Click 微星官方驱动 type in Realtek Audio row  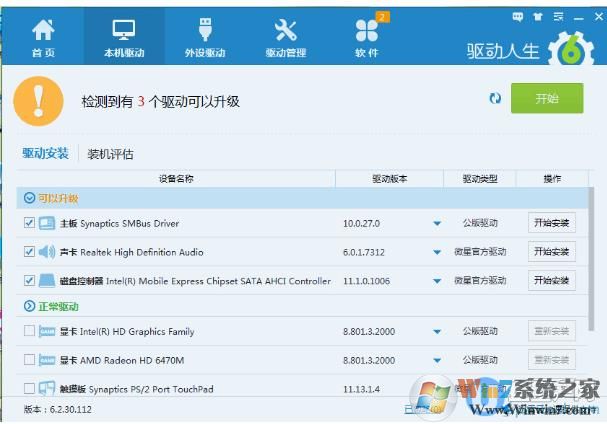tap(480, 252)
